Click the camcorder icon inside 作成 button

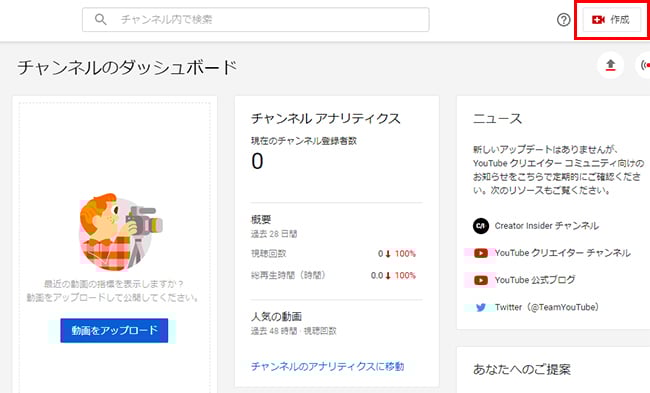(x=598, y=19)
